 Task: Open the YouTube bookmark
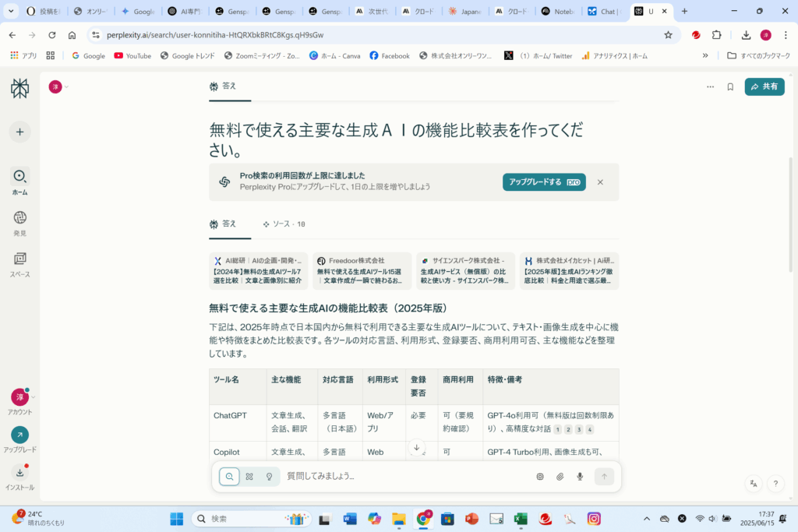(132, 55)
